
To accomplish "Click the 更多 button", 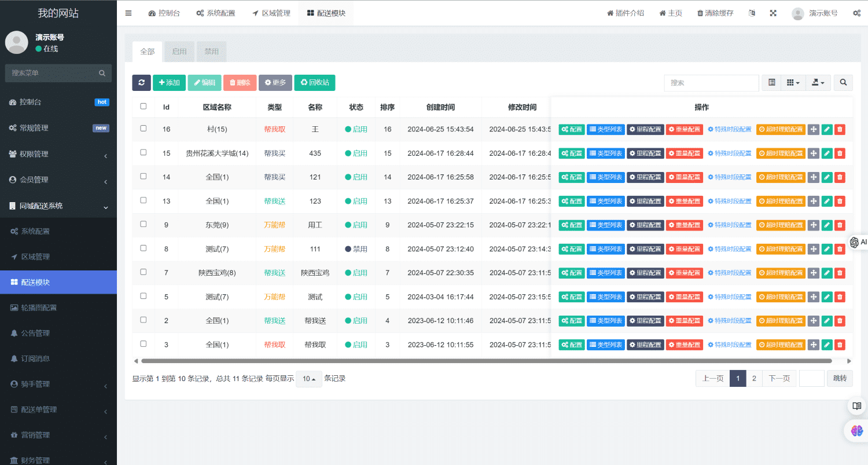I will coord(275,83).
